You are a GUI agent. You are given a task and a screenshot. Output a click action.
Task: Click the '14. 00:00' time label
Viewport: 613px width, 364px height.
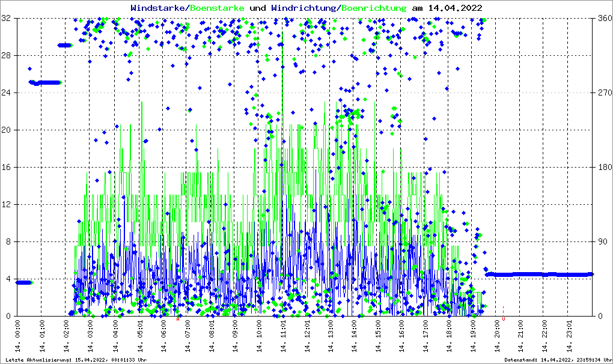click(18, 335)
